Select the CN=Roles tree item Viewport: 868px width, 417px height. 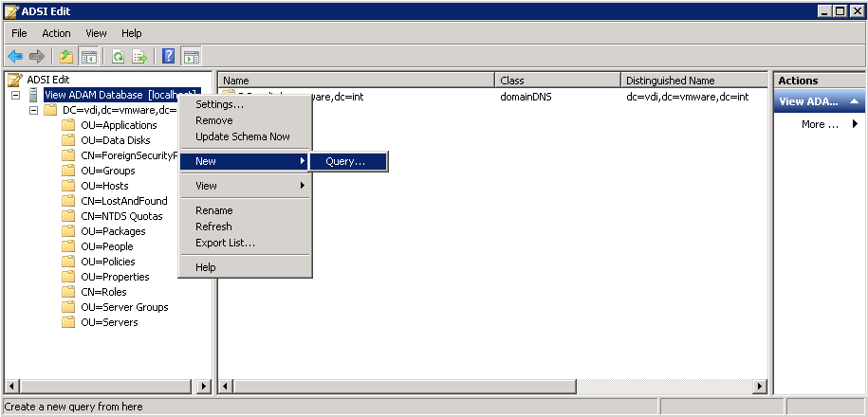pos(103,292)
